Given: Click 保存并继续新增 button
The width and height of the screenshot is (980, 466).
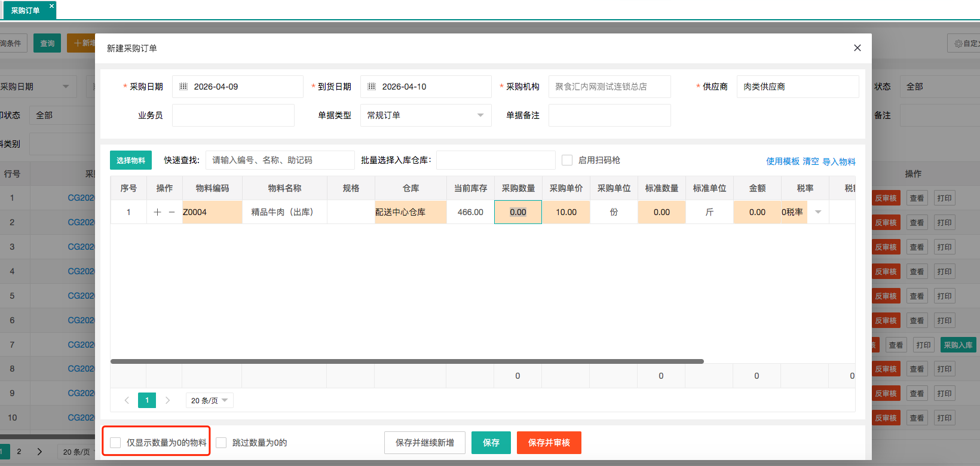Looking at the screenshot, I should click(425, 443).
